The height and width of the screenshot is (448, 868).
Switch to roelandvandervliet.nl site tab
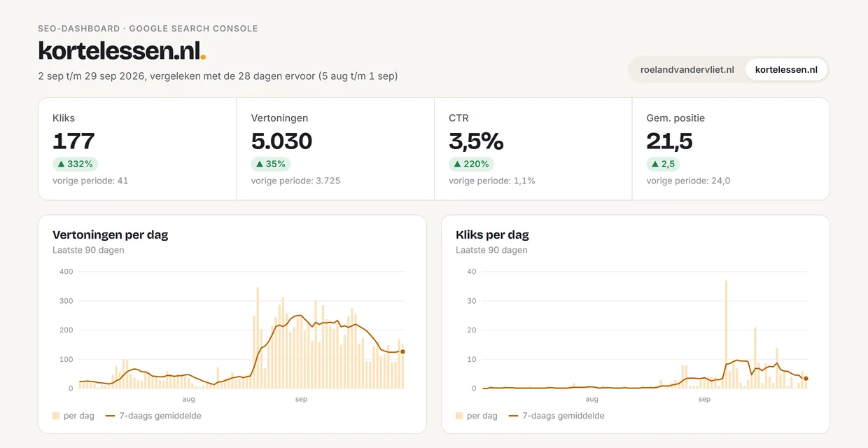[687, 69]
